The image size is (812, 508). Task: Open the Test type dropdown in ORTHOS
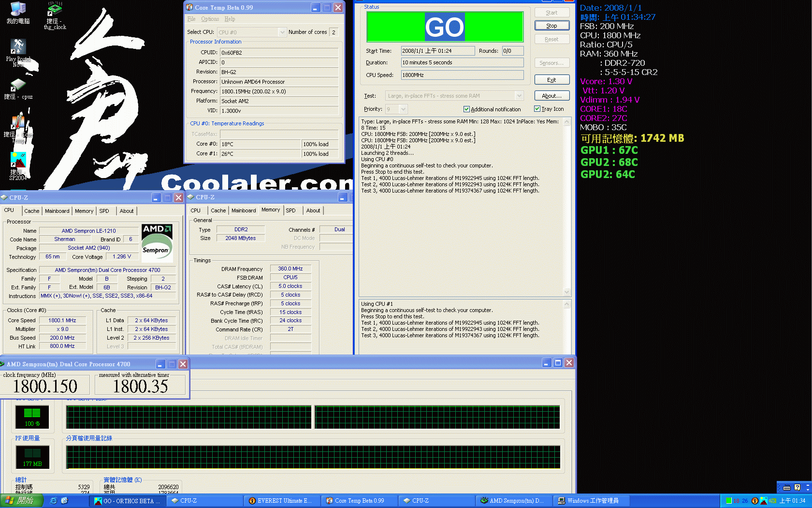click(x=519, y=96)
